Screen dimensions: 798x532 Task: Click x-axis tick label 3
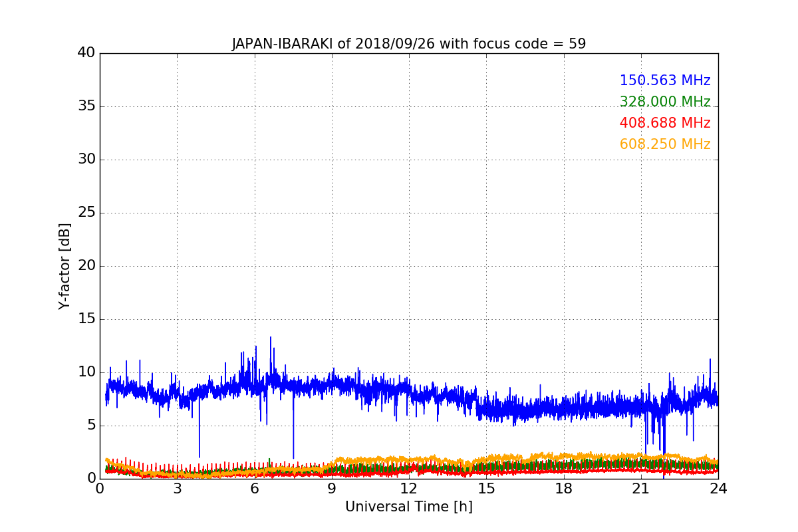[x=177, y=489]
